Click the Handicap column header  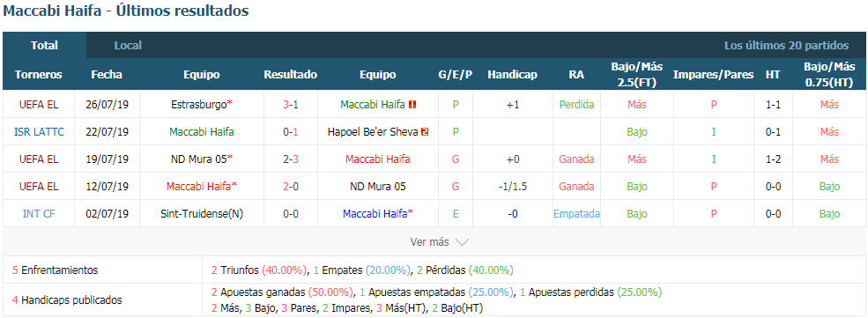512,75
